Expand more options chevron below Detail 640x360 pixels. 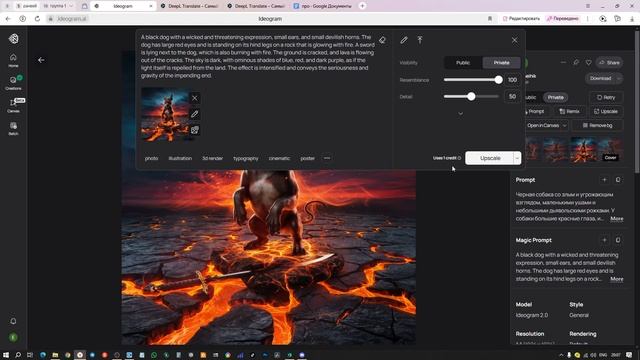(x=460, y=114)
